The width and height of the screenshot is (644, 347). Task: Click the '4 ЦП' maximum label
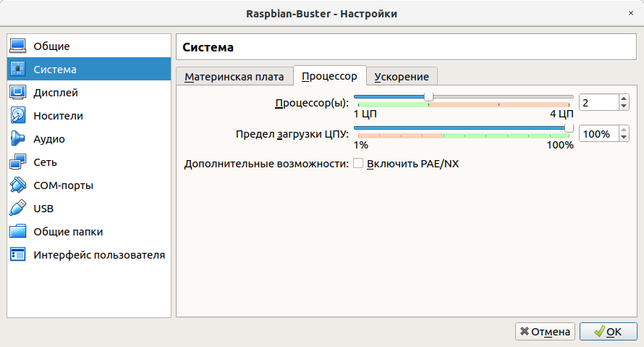[x=562, y=114]
